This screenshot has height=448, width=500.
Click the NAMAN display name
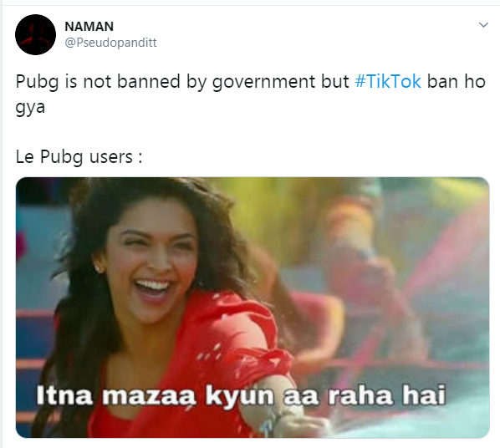pyautogui.click(x=89, y=27)
